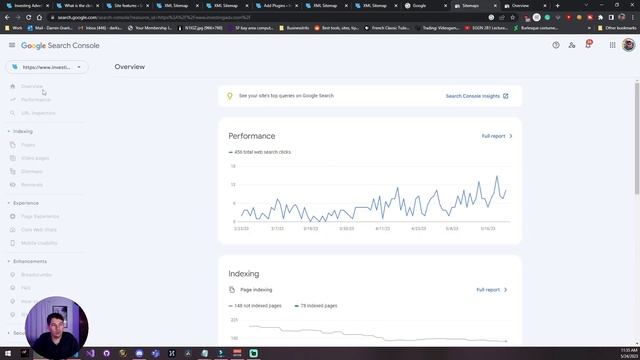The width and height of the screenshot is (640, 360).
Task: Open URL inspection in the sidebar
Action: [x=38, y=113]
